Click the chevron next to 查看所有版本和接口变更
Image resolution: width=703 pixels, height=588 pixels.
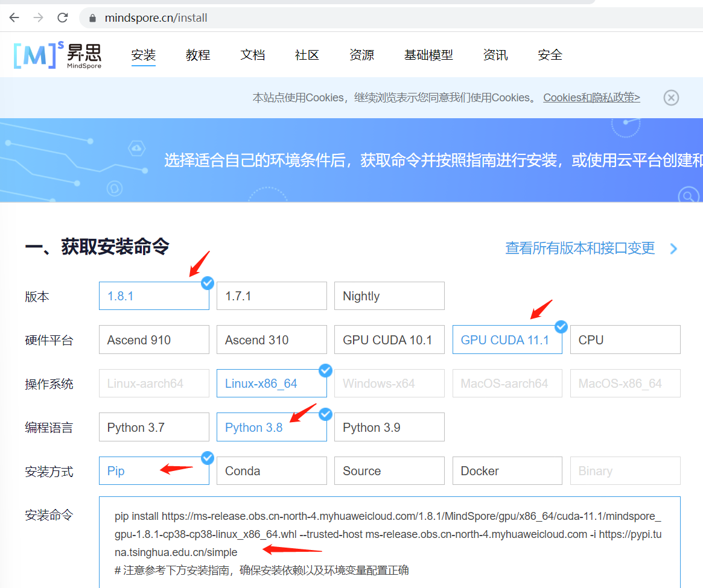673,248
